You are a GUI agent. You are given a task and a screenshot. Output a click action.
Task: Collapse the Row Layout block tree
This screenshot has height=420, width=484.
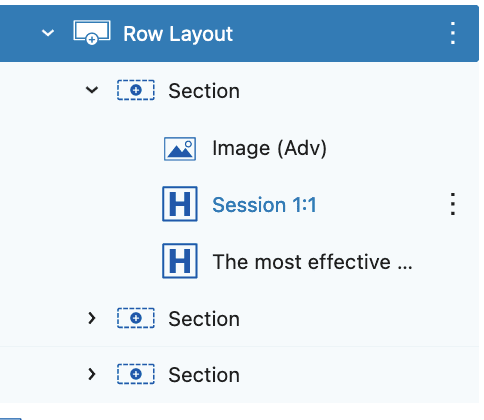point(48,33)
